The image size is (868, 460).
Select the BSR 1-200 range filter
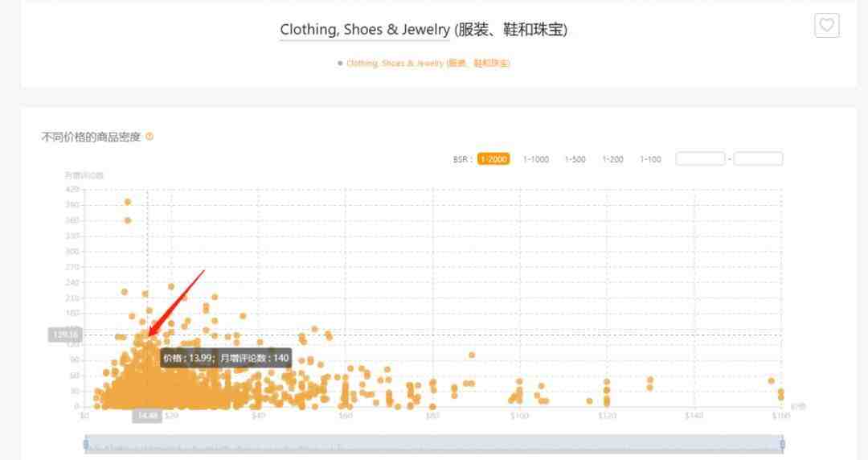pyautogui.click(x=612, y=159)
